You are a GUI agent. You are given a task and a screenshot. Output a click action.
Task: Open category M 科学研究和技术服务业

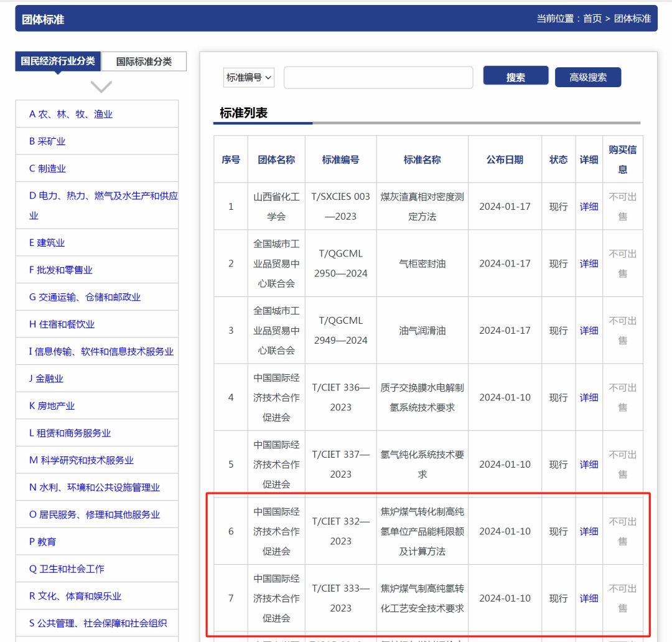(82, 460)
